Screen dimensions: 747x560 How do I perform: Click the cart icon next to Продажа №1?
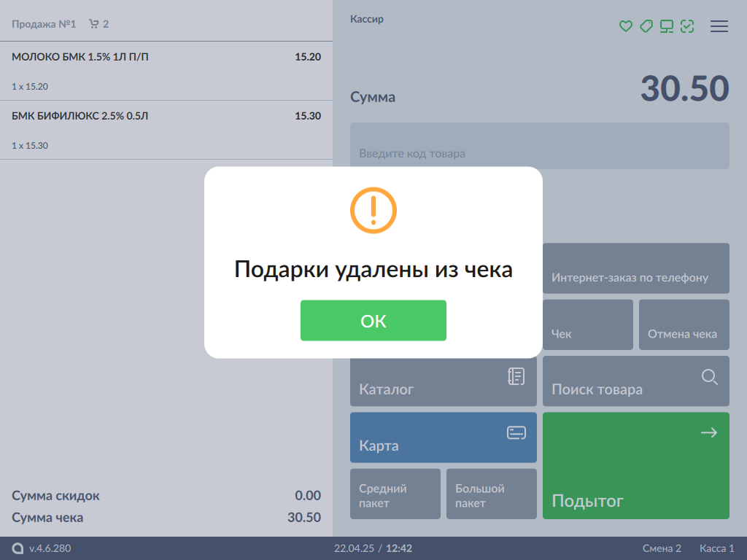point(93,24)
